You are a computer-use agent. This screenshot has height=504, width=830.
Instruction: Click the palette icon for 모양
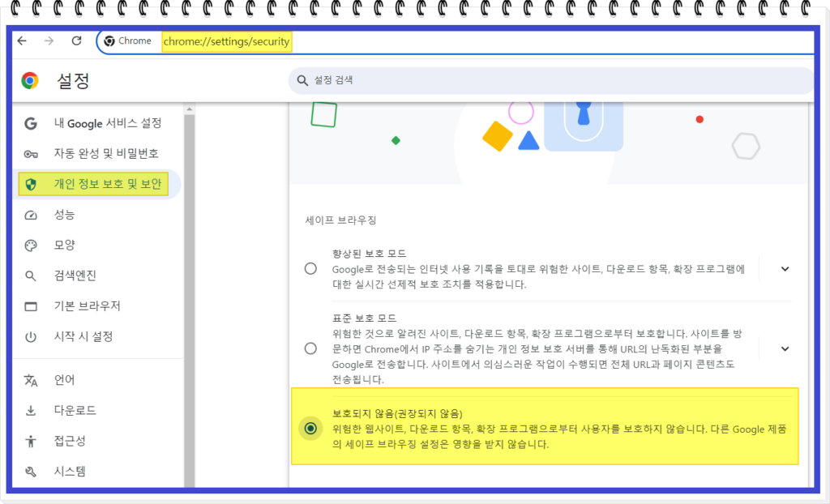click(31, 246)
